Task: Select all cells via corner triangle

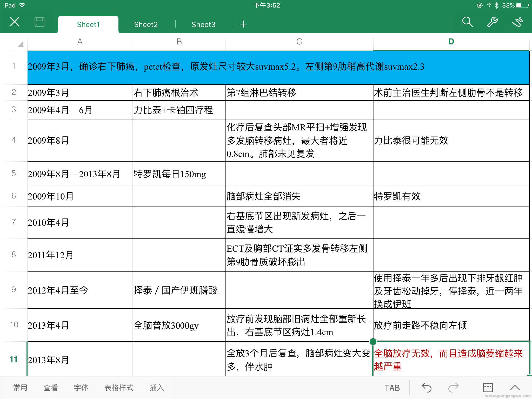Action: click(21, 44)
